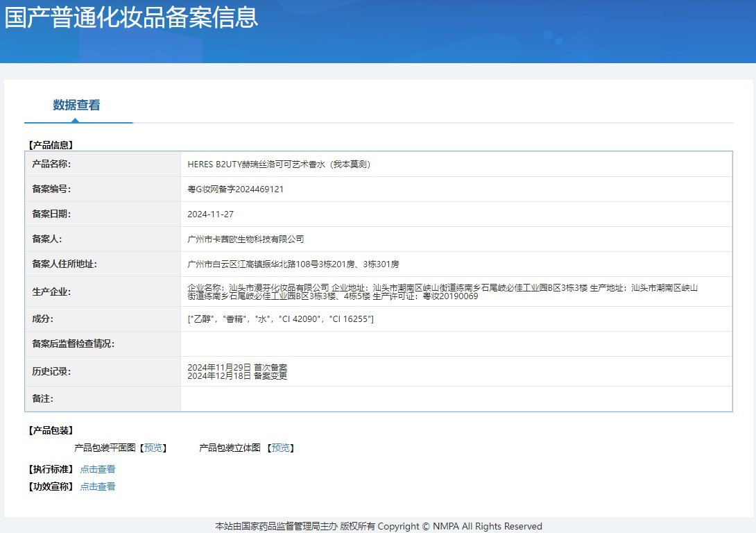Screen dimensions: 756x533
Task: Select the 备案编号 row label
Action: coord(51,189)
